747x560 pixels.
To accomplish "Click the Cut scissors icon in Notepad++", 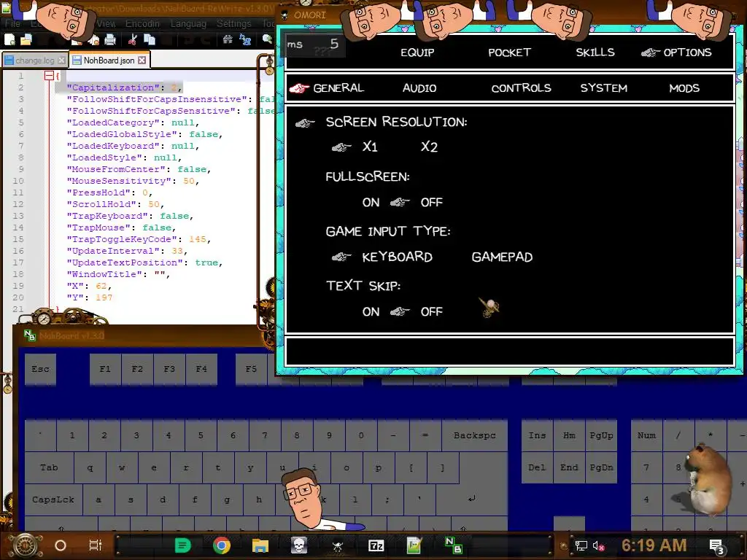I will coord(133,40).
